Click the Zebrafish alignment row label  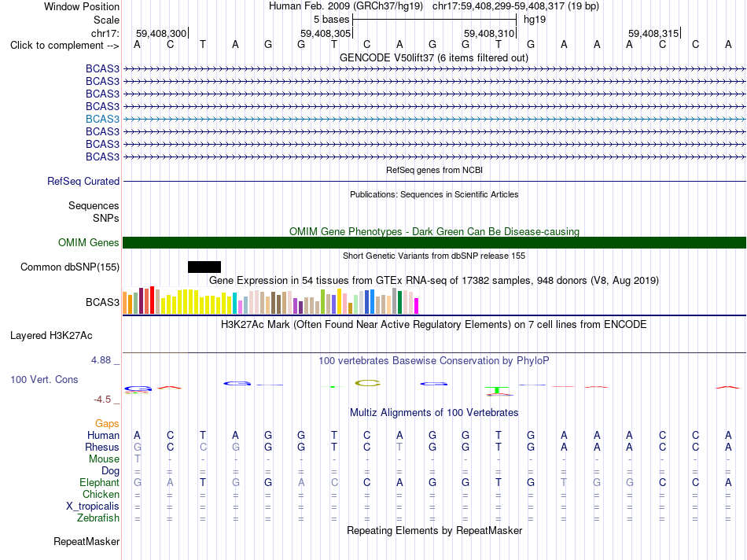point(98,518)
